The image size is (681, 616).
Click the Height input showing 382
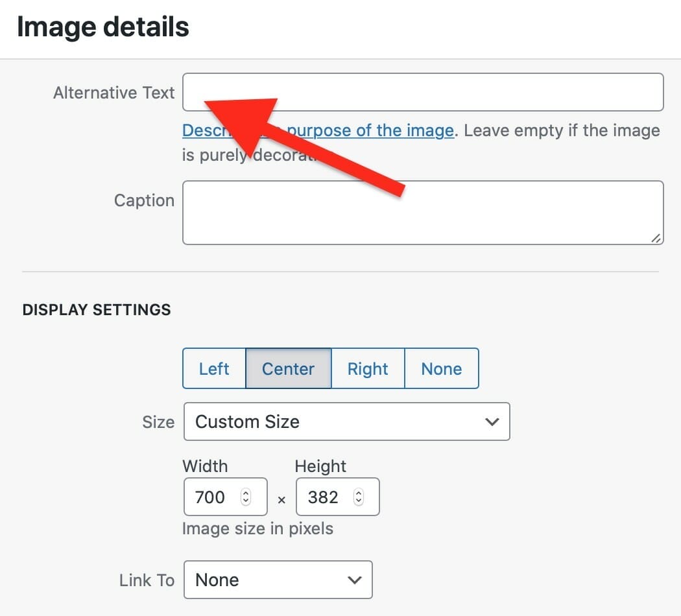click(321, 497)
